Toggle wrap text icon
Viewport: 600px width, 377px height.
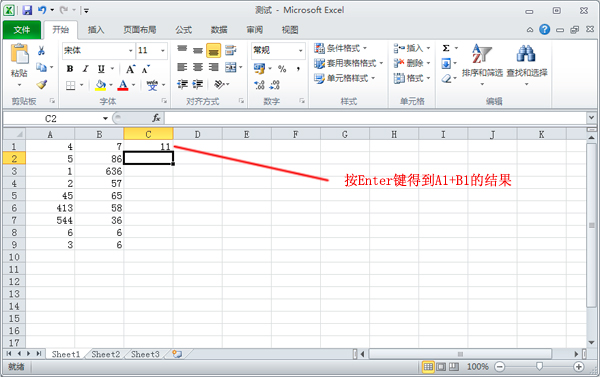click(x=230, y=50)
